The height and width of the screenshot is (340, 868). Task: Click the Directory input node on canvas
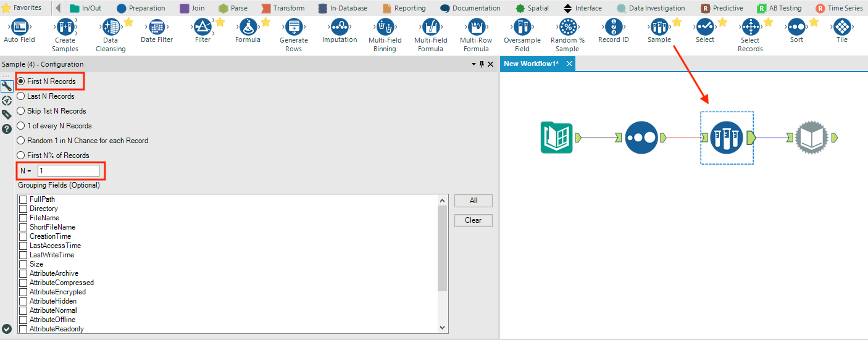pyautogui.click(x=557, y=138)
